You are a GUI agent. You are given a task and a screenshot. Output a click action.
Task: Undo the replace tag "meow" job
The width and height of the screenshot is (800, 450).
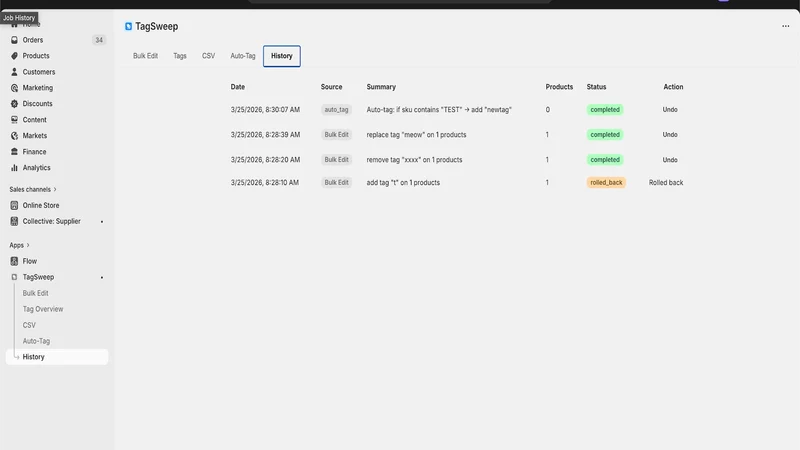click(x=670, y=135)
